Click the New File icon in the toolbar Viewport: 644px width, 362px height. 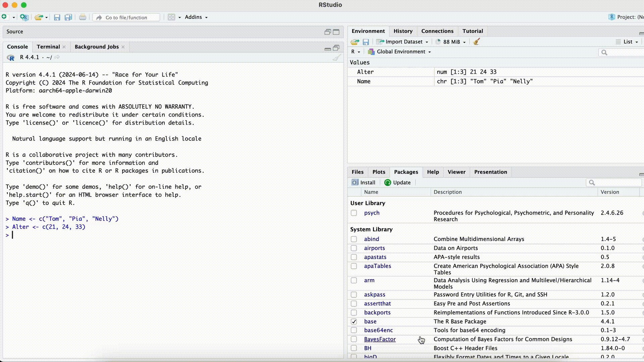pyautogui.click(x=4, y=17)
